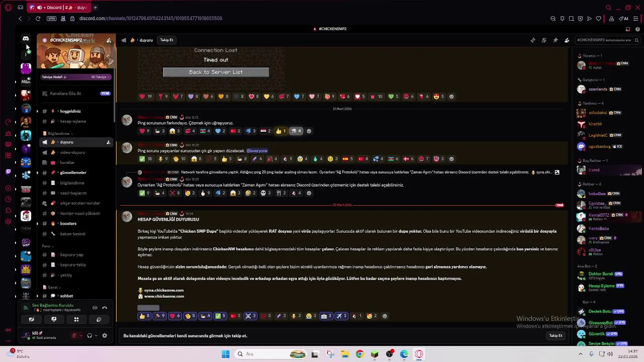Viewport: 644px width, 362px height.
Task: Open File Explorer from taskbar
Action: click(x=345, y=354)
